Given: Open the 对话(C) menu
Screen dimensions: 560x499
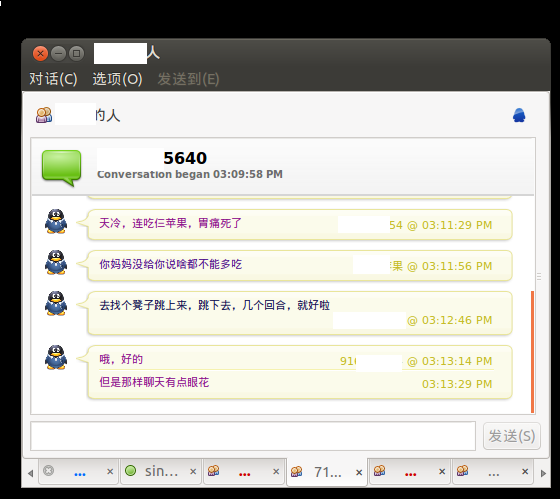Looking at the screenshot, I should coord(53,79).
